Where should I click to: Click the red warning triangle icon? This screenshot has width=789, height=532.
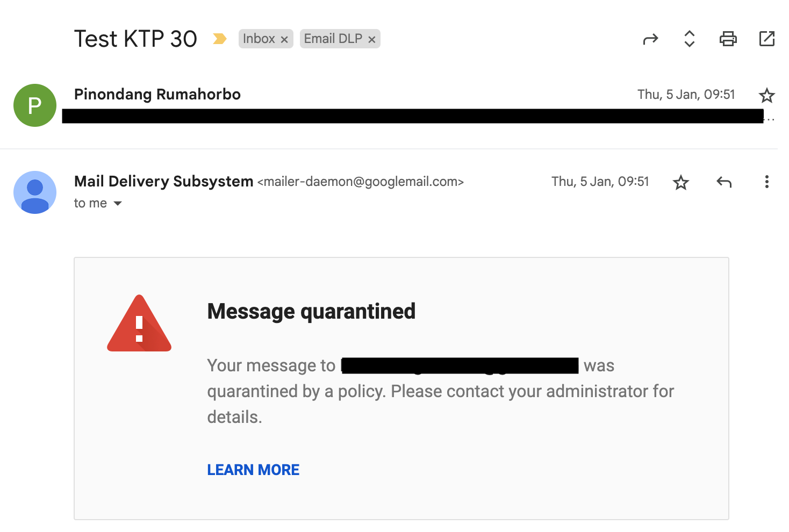(x=139, y=323)
